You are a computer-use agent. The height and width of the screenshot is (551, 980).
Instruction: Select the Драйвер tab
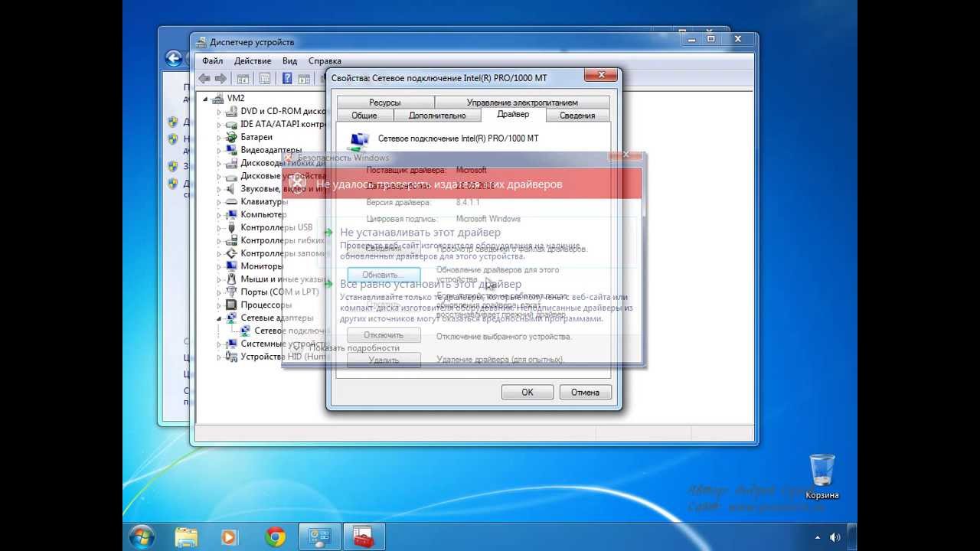pyautogui.click(x=513, y=114)
